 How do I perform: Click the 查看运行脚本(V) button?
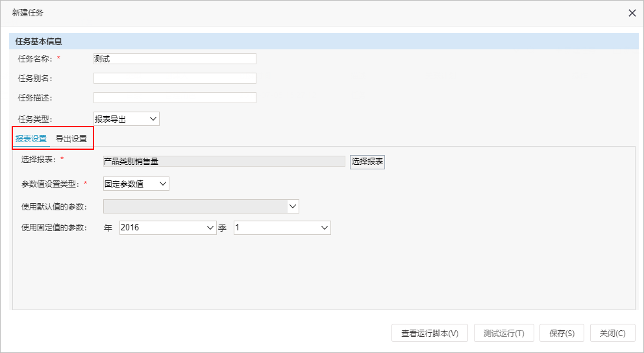430,334
